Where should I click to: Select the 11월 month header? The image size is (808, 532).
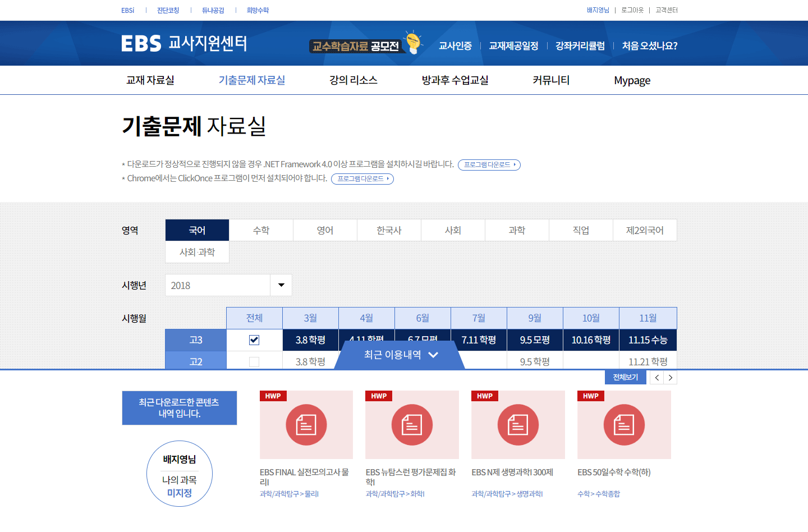(x=648, y=318)
